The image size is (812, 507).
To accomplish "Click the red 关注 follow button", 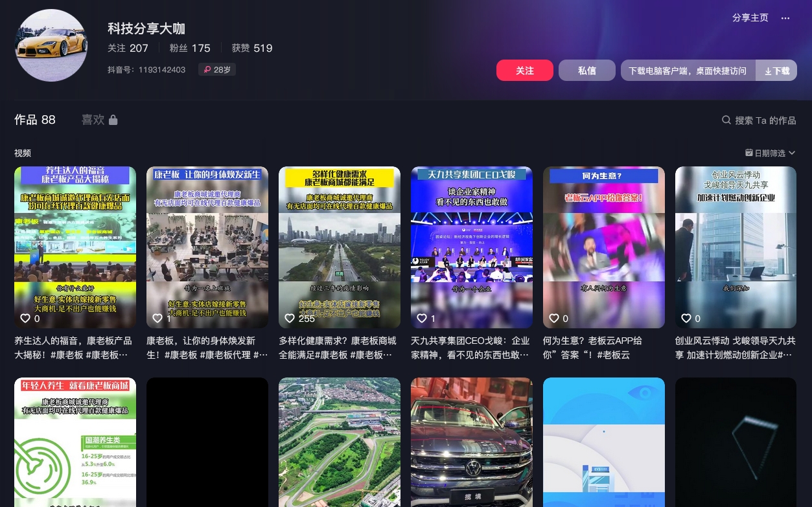I will coord(525,71).
